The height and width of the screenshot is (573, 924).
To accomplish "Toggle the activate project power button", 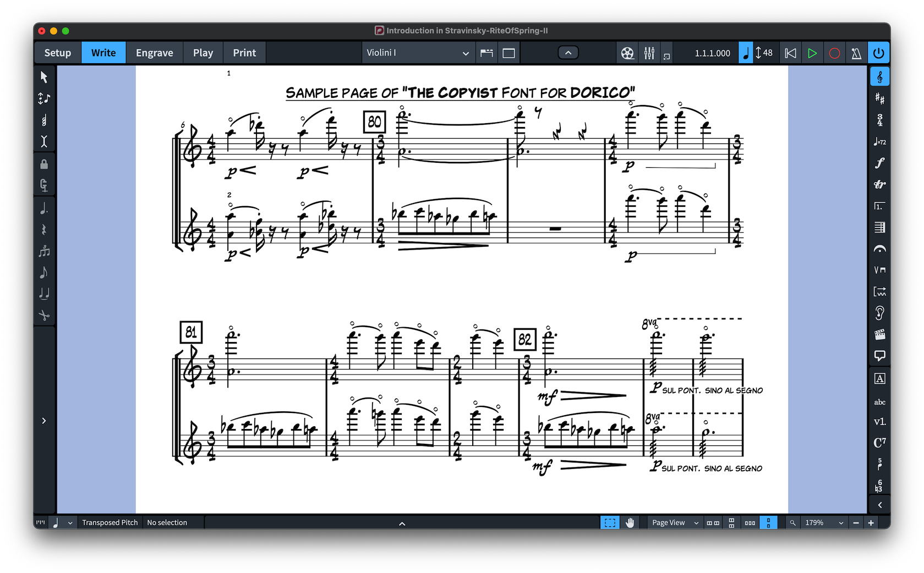I will (x=879, y=53).
